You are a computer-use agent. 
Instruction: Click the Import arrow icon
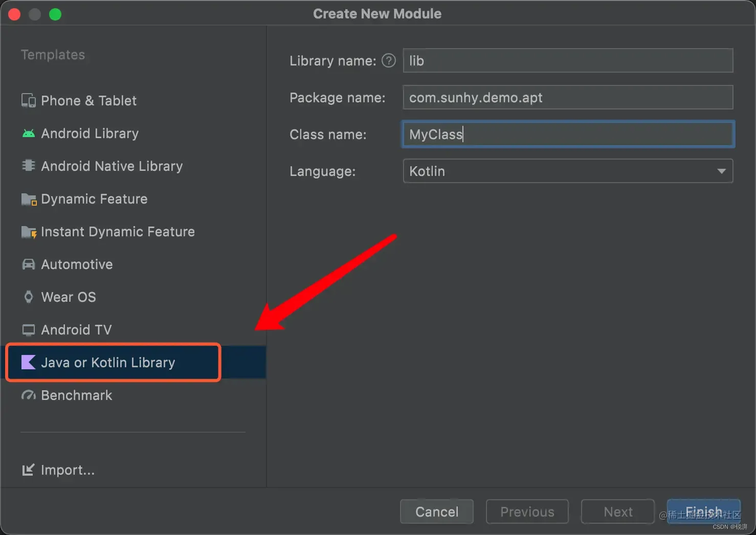point(29,470)
